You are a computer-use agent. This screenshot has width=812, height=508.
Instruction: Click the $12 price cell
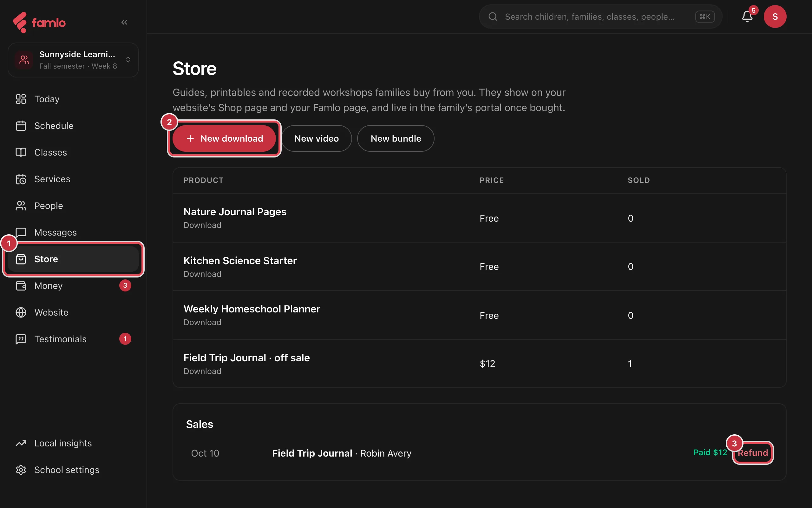tap(487, 364)
